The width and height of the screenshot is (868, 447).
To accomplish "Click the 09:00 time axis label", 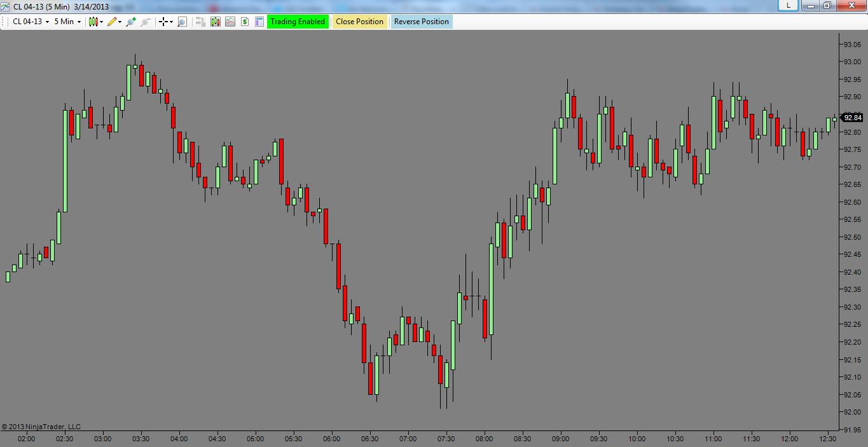I will (x=561, y=439).
